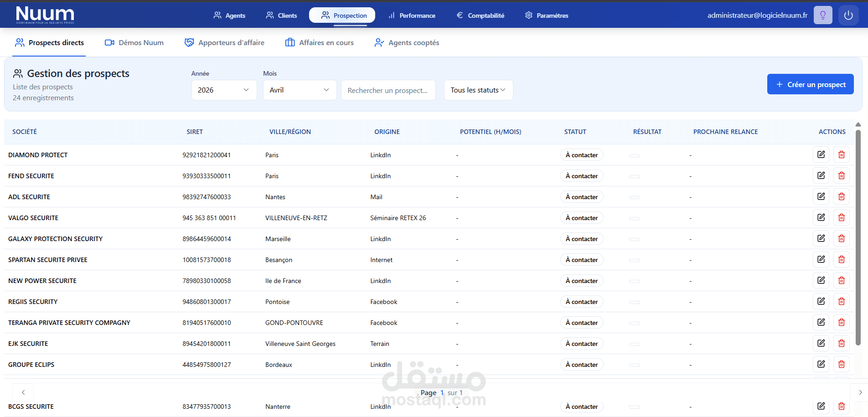Viewport: 868px width, 417px height.
Task: Open the Comptabilité menu
Action: point(480,15)
